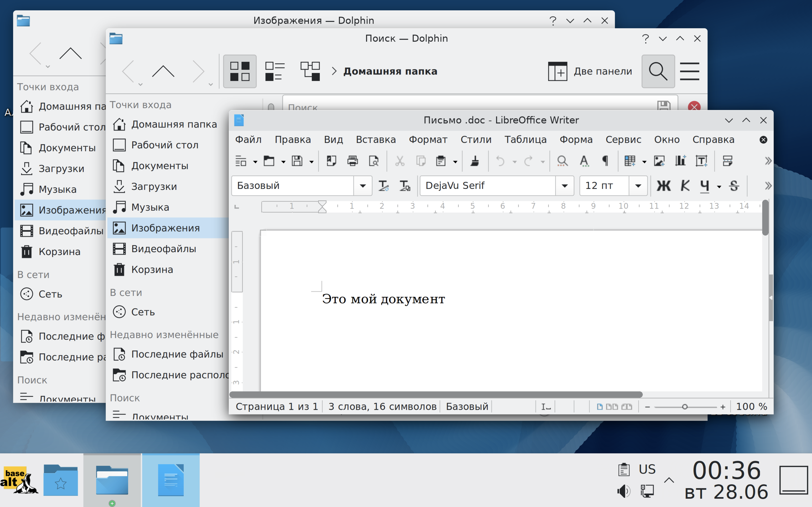Screen dimensions: 812x507
Task: Click the Insert Page Break icon in Writer
Action: click(727, 161)
